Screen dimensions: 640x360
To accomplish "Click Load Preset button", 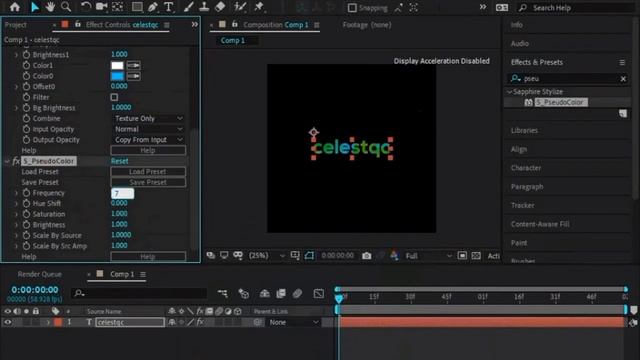I will click(148, 171).
